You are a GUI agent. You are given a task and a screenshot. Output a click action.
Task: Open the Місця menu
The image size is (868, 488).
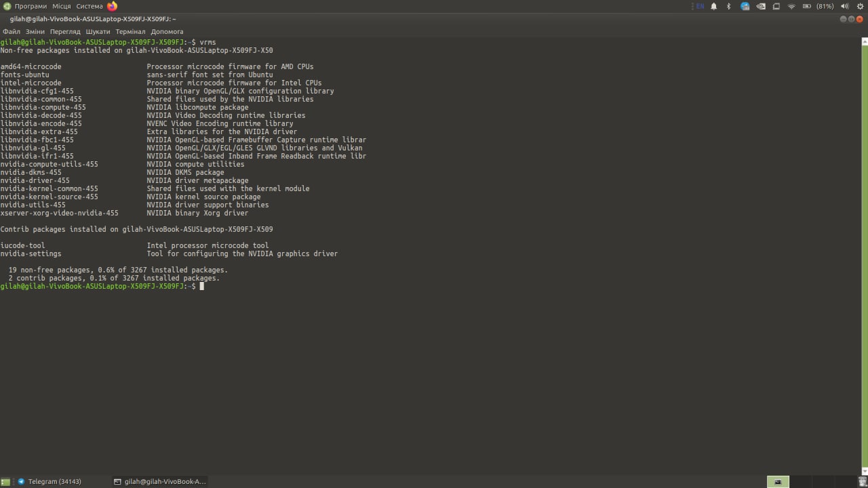pyautogui.click(x=62, y=6)
